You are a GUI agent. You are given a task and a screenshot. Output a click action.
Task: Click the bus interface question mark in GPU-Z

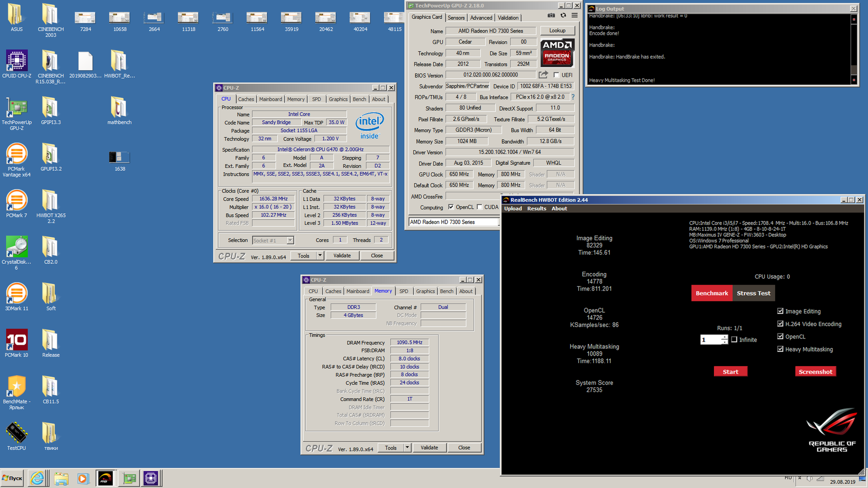coord(573,97)
